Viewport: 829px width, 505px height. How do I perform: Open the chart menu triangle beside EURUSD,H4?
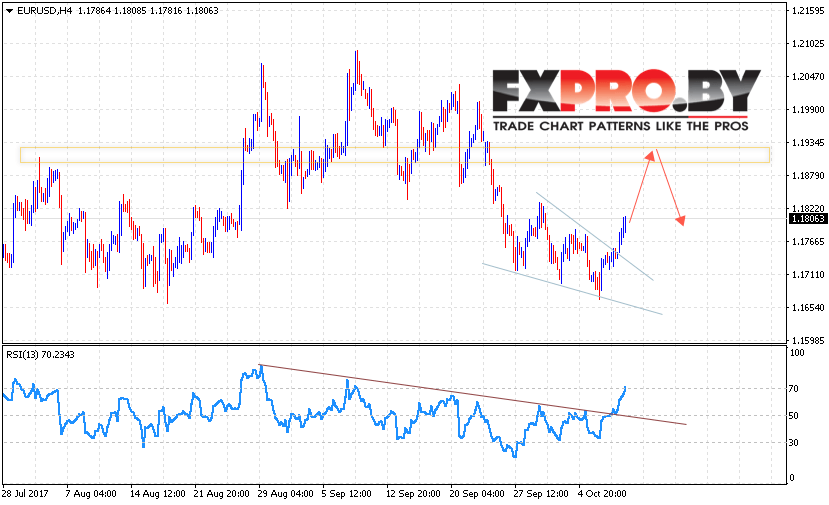point(9,11)
